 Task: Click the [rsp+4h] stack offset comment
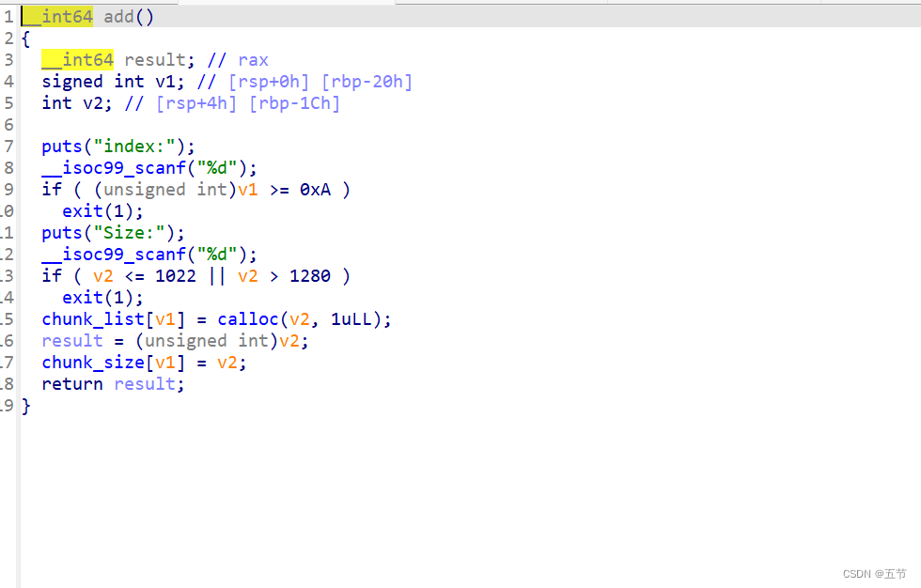pyautogui.click(x=196, y=103)
